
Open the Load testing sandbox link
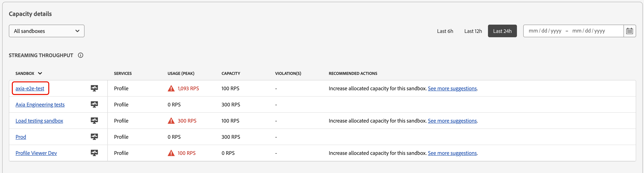pos(39,121)
